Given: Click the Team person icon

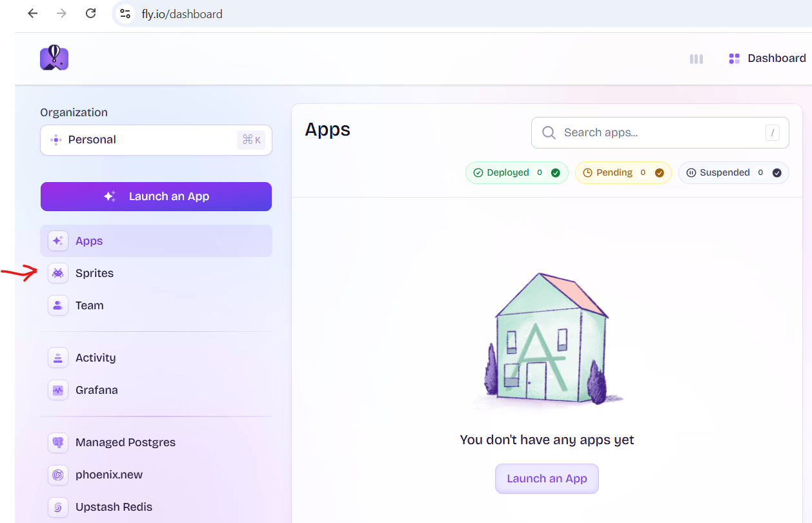Looking at the screenshot, I should (58, 305).
